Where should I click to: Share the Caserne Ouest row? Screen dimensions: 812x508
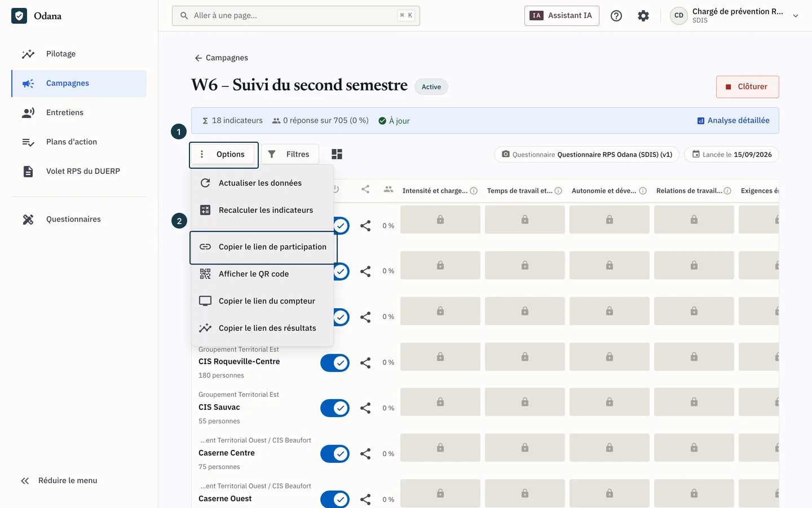pyautogui.click(x=365, y=500)
